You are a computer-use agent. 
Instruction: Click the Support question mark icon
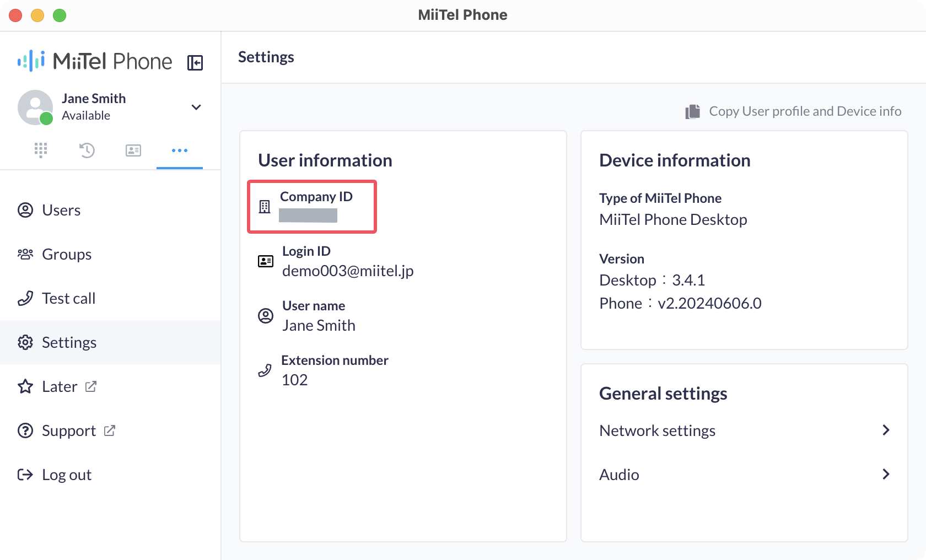pyautogui.click(x=25, y=430)
